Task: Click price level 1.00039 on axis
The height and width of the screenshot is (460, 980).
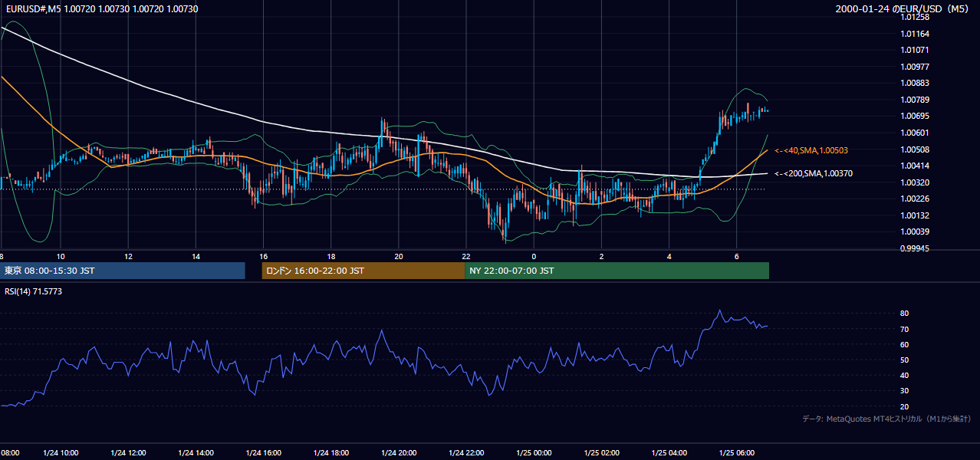Action: (915, 232)
